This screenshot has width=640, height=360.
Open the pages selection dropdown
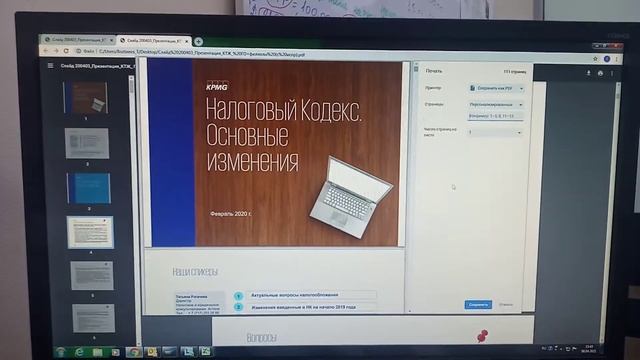coord(496,104)
